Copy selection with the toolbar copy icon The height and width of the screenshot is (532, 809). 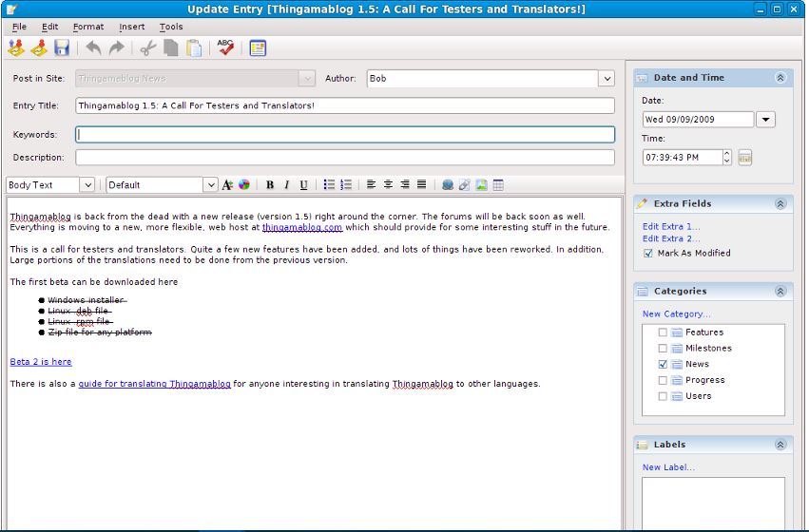pyautogui.click(x=171, y=47)
